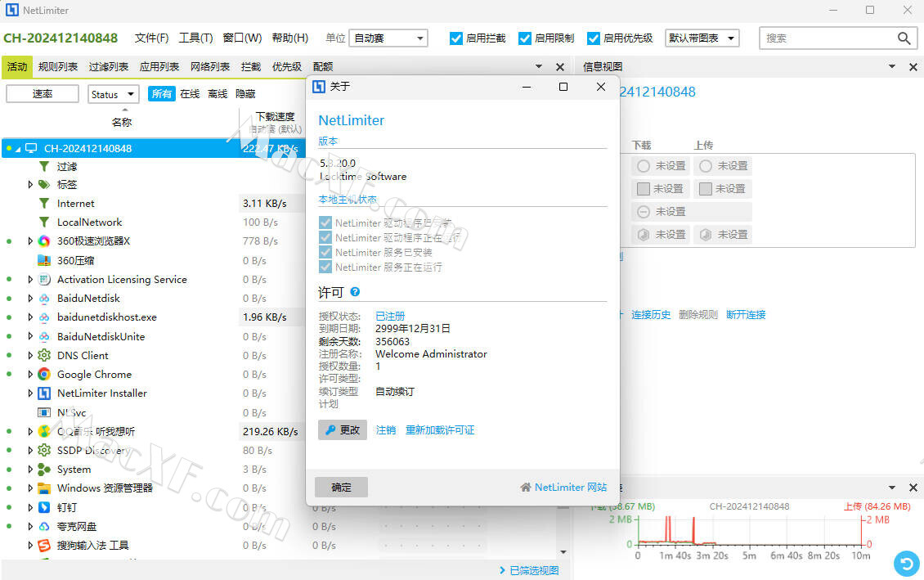The width and height of the screenshot is (924, 580).
Task: Click the 断开连接 link
Action: click(x=746, y=315)
